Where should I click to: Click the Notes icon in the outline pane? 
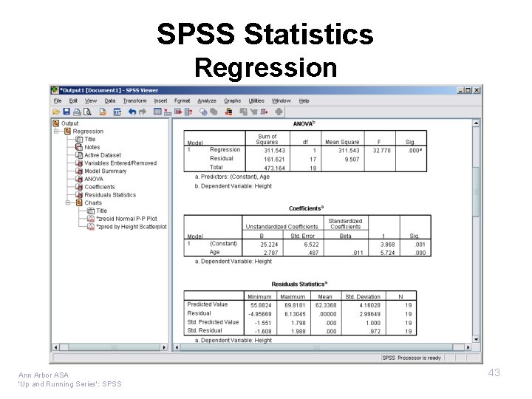tap(79, 147)
